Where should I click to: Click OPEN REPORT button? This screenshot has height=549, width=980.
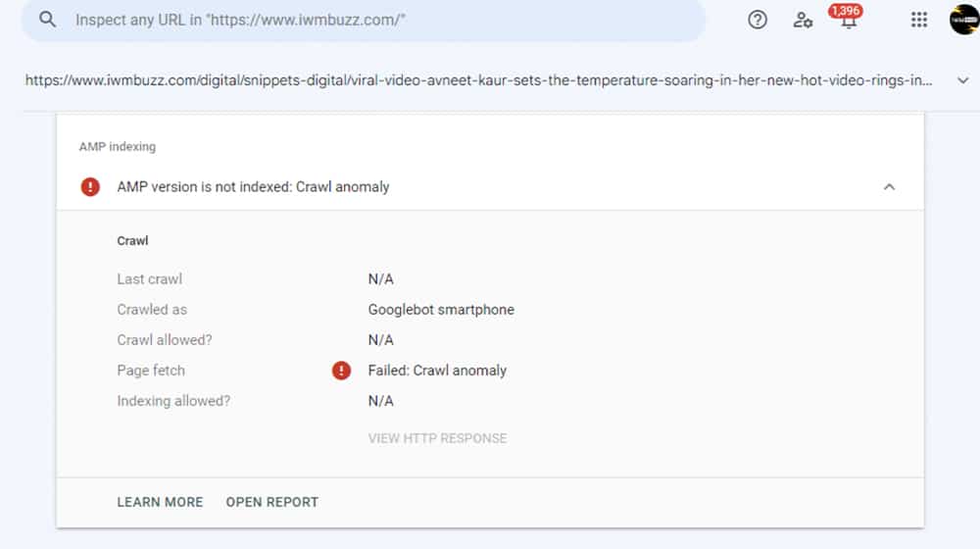click(272, 502)
